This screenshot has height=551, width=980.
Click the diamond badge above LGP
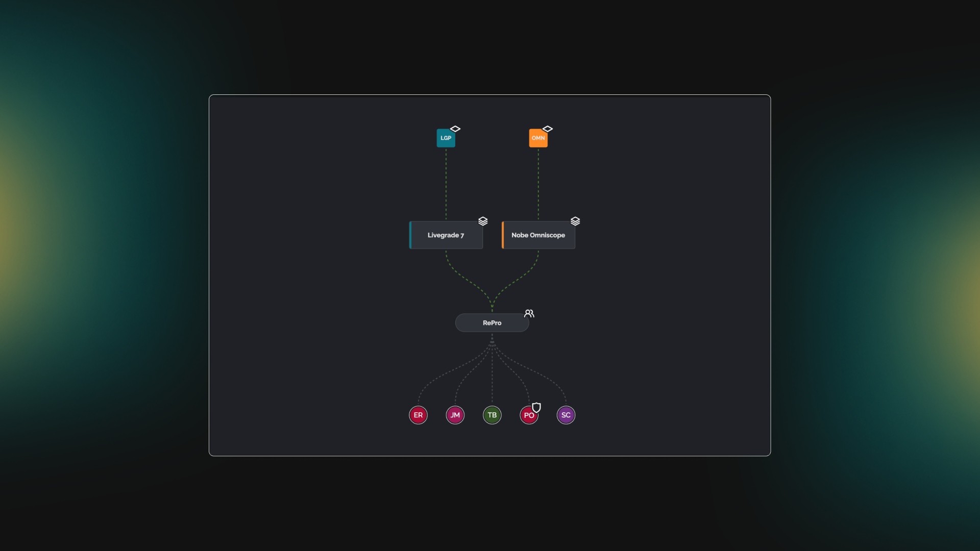(455, 129)
